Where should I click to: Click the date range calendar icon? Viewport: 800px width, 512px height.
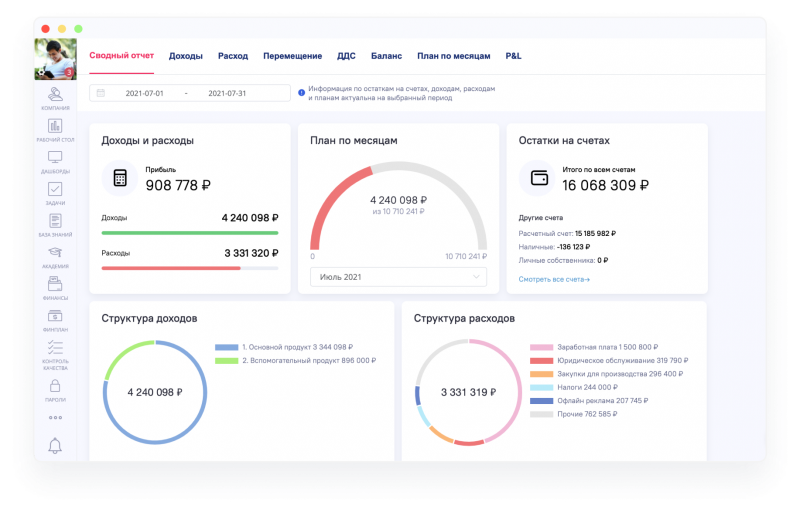(101, 93)
